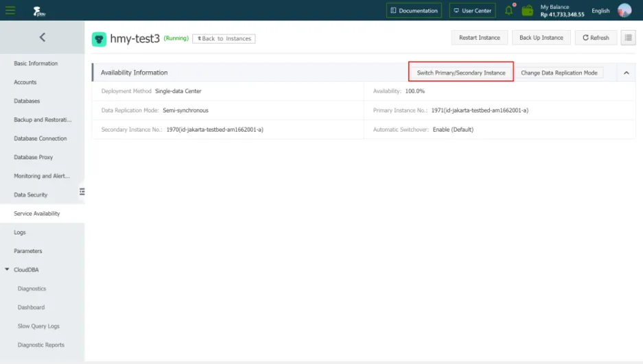
Task: Click the cloud provider logo
Action: pyautogui.click(x=39, y=11)
